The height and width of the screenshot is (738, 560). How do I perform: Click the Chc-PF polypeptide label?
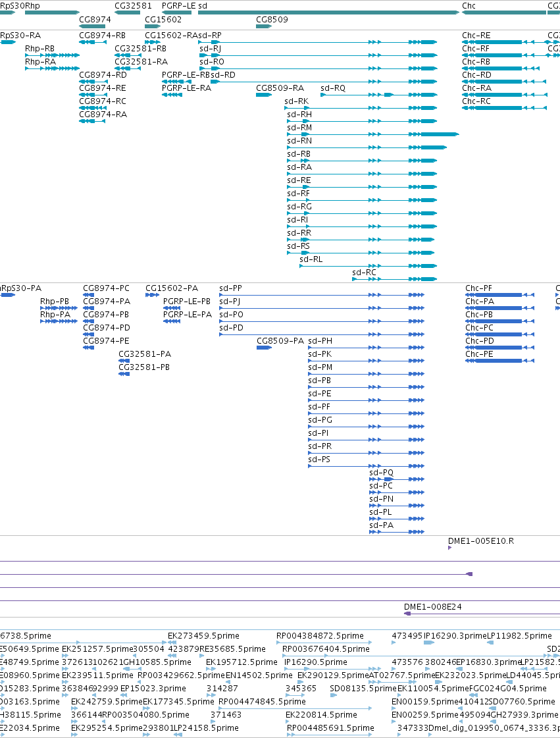[x=478, y=288]
